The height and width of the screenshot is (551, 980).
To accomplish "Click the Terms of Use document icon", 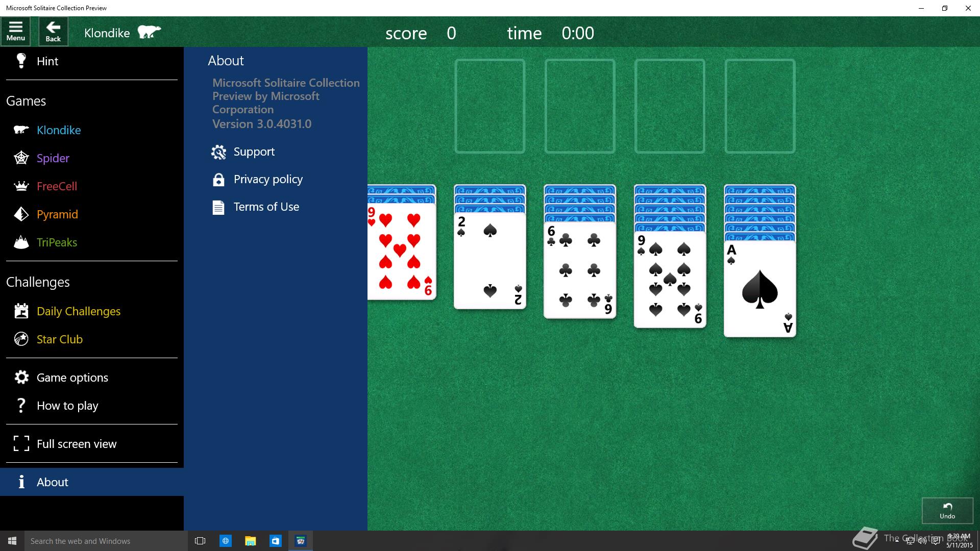I will tap(218, 207).
